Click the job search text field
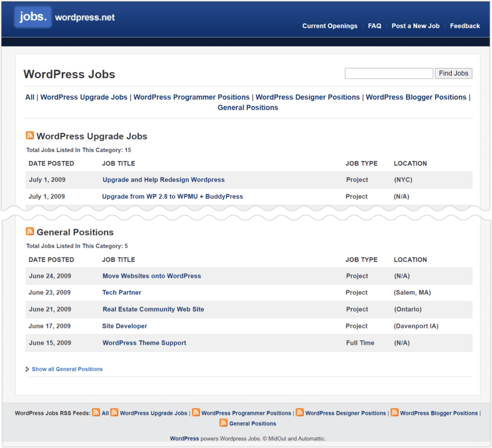The image size is (492, 448). [x=388, y=73]
